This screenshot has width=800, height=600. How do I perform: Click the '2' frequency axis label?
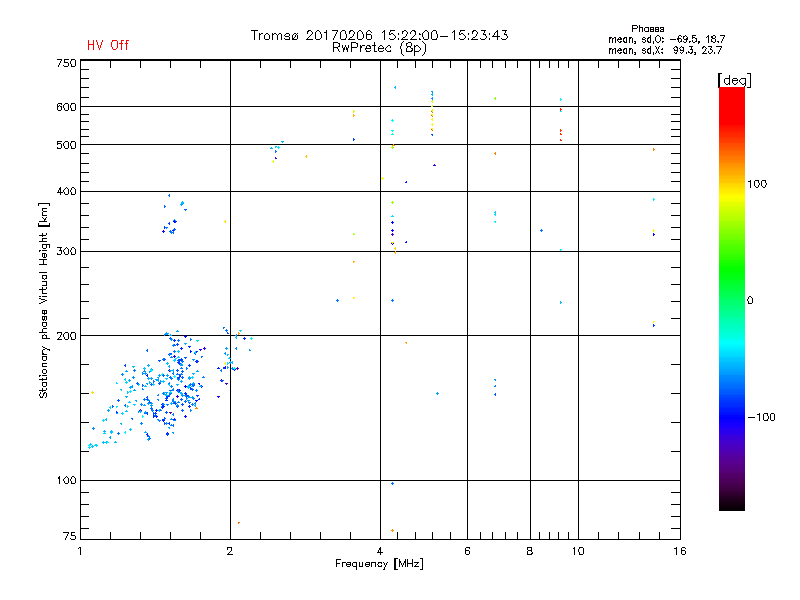tap(230, 551)
